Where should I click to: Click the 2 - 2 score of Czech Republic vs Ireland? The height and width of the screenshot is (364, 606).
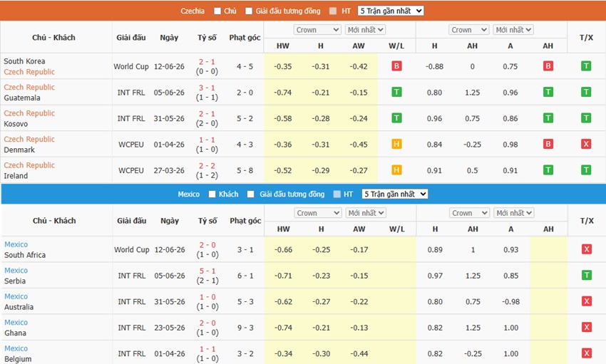pos(207,165)
